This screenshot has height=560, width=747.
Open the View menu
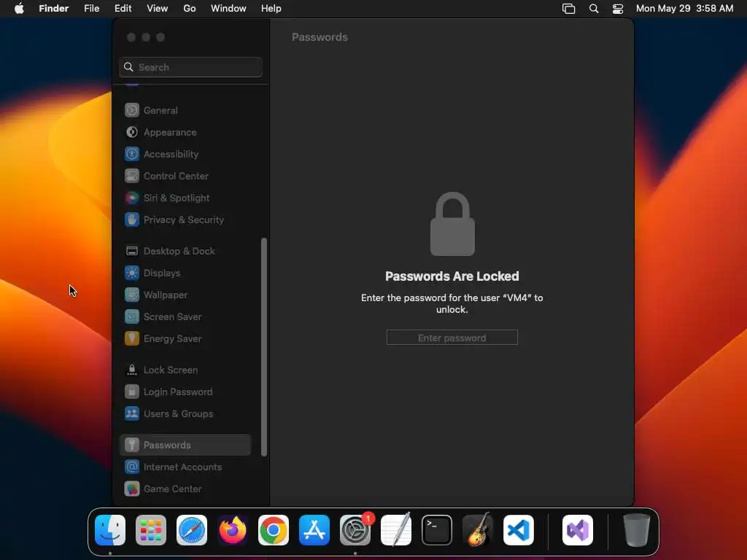pyautogui.click(x=158, y=8)
